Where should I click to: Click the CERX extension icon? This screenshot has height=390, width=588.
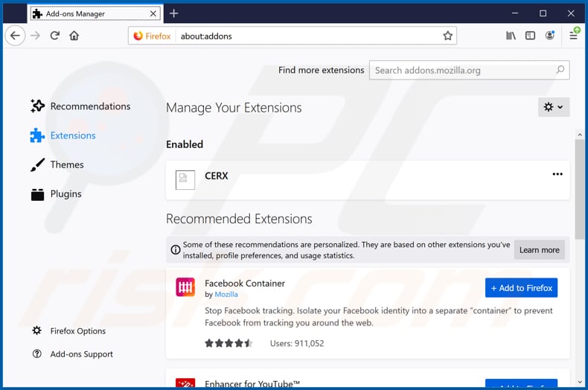pyautogui.click(x=185, y=179)
